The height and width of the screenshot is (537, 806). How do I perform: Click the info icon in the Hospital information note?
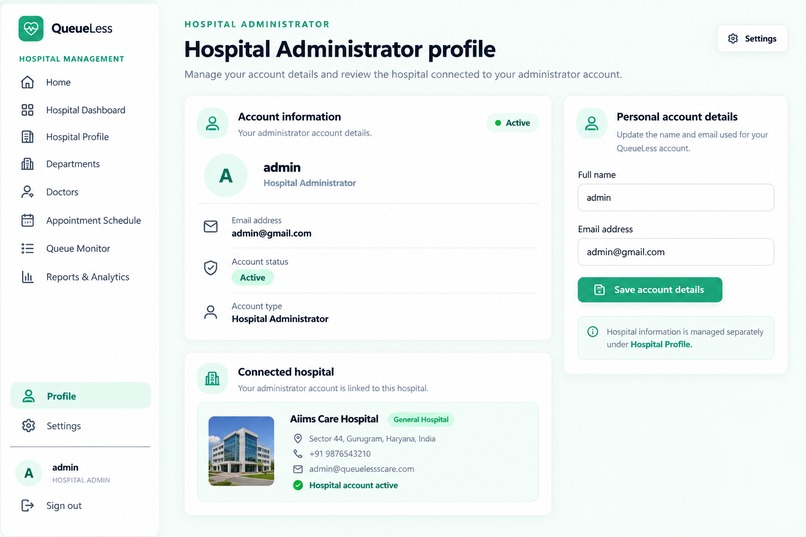[593, 331]
